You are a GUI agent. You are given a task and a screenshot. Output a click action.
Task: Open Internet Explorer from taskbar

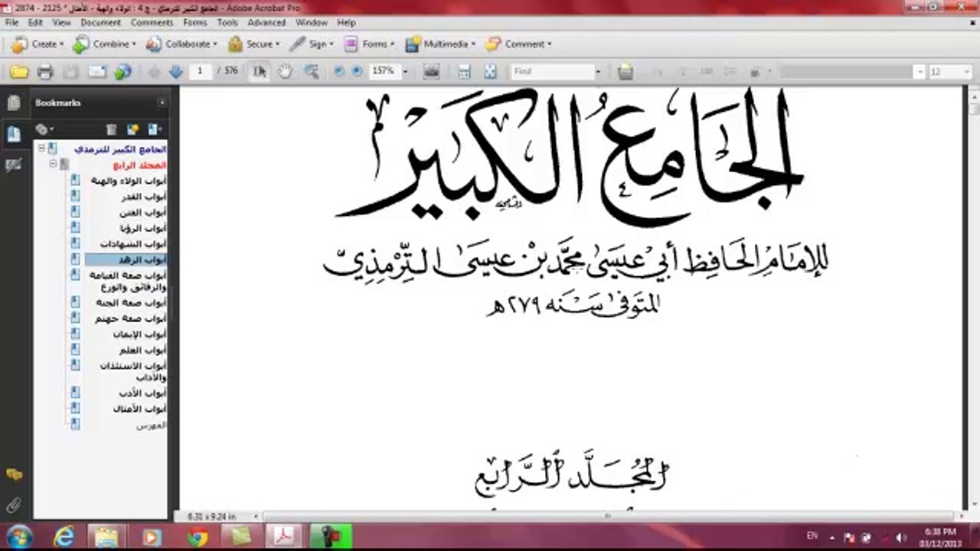(64, 536)
